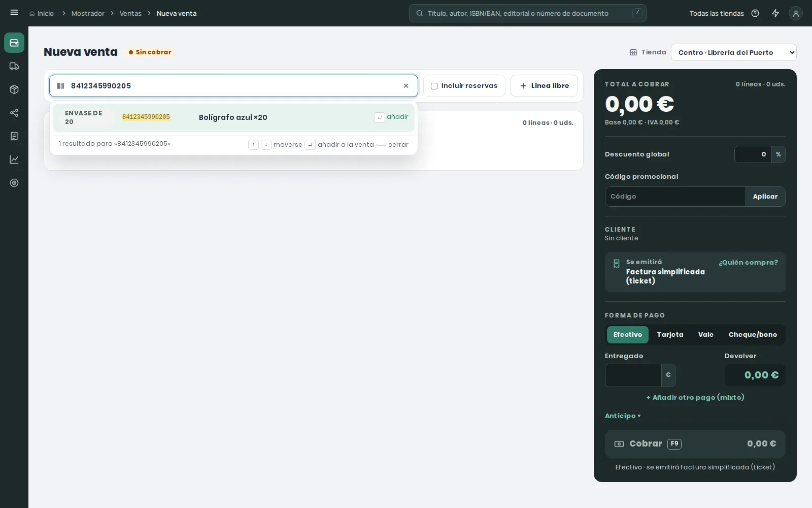This screenshot has height=508, width=812.
Task: Clear the barcode search field
Action: tap(406, 86)
